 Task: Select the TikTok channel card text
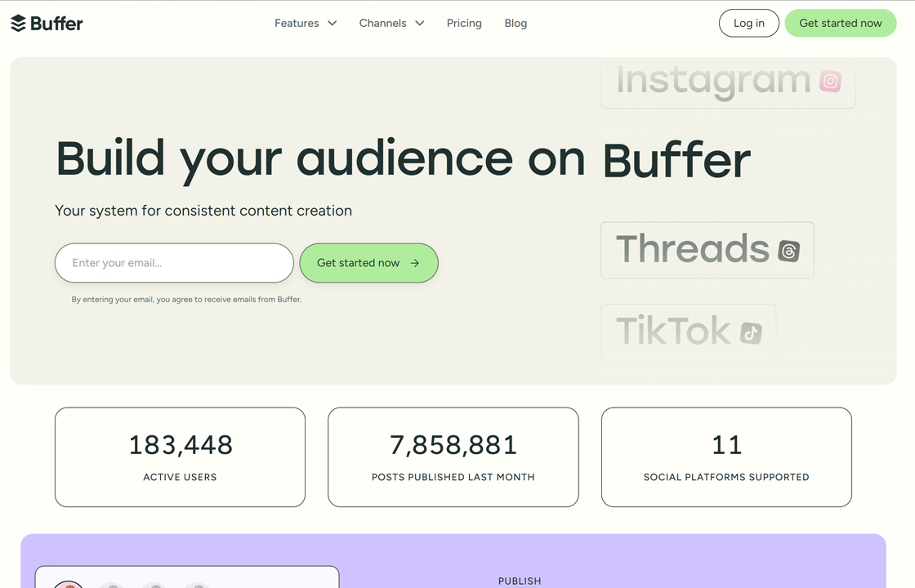pos(673,331)
